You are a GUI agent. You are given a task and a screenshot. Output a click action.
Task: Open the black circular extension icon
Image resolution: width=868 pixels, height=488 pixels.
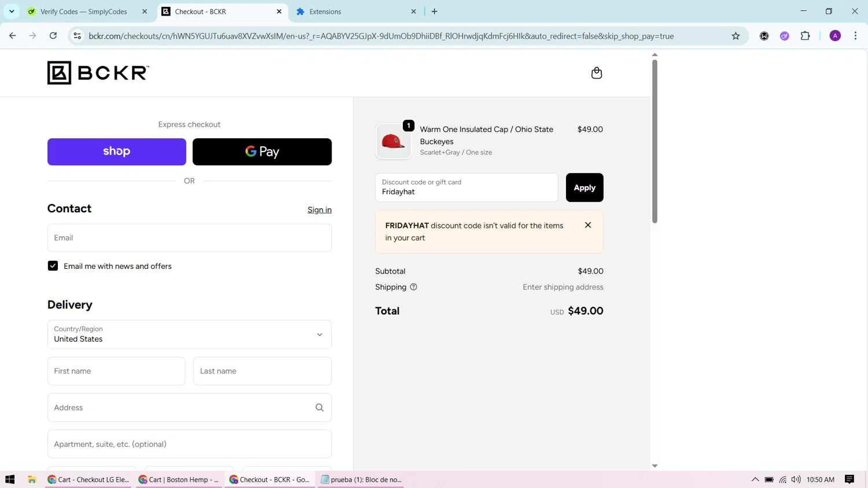[x=764, y=36]
